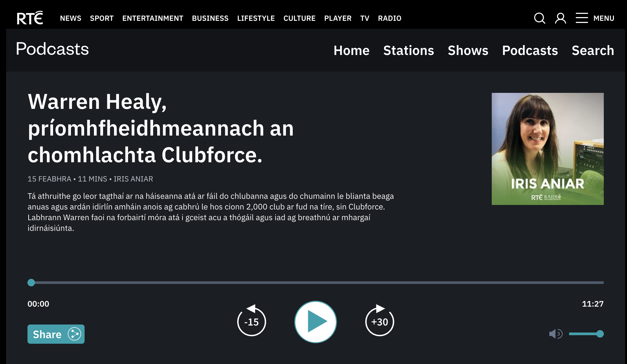The image size is (627, 364).
Task: Go to Podcasts tab in radio nav
Action: point(530,50)
